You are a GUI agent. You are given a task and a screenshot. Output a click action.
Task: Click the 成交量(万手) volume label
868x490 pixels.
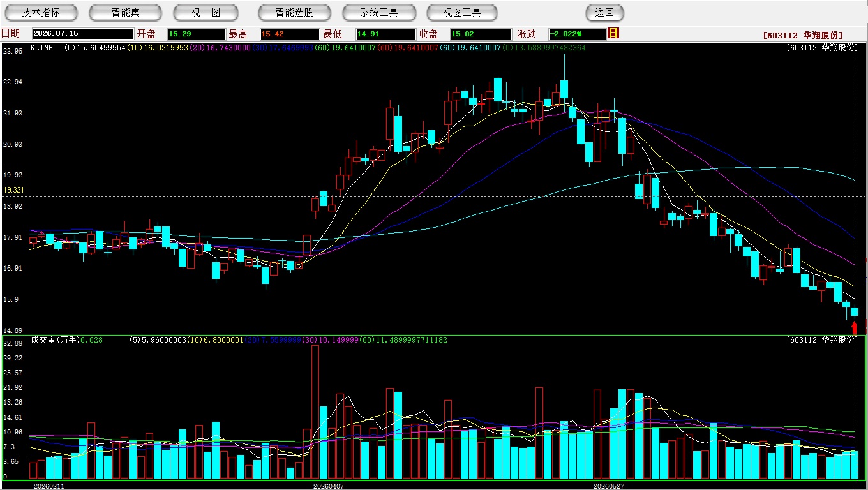pos(54,340)
